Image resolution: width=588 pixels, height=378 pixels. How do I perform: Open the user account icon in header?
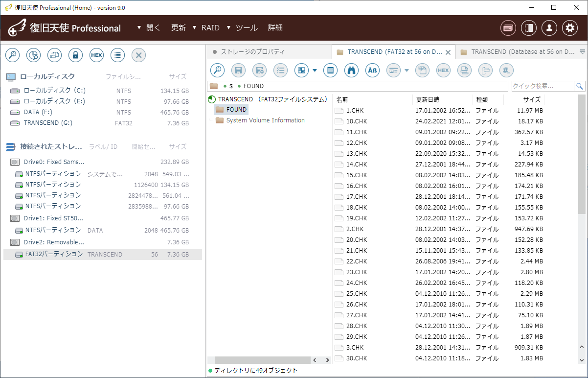pyautogui.click(x=549, y=28)
